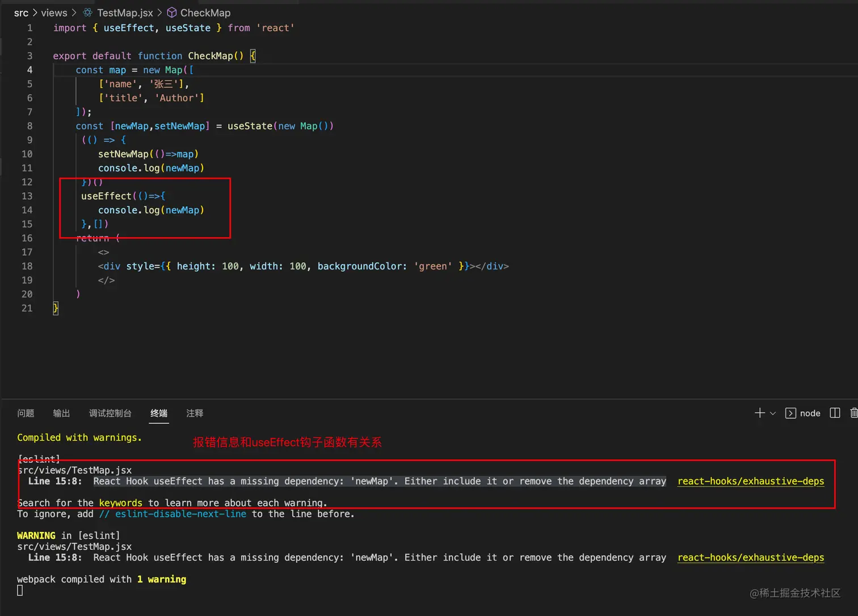Viewport: 858px width, 616px height.
Task: Follow the yellow keywords link in the terminal
Action: coord(121,503)
